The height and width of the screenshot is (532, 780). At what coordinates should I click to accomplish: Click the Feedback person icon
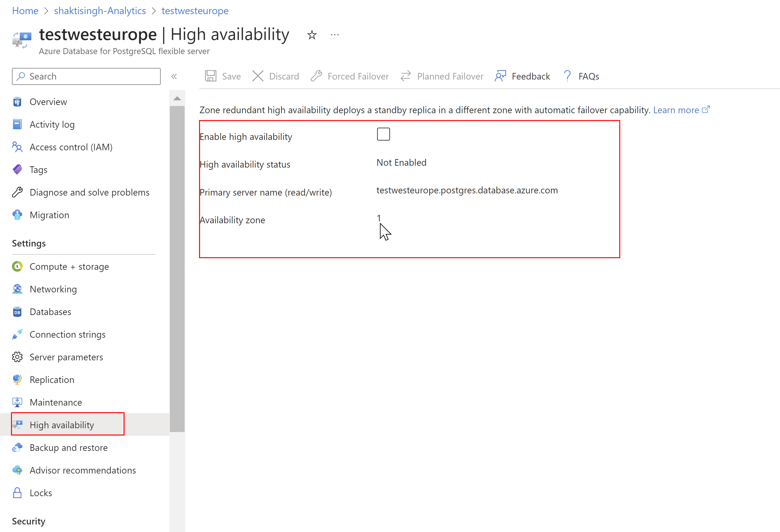coord(500,76)
